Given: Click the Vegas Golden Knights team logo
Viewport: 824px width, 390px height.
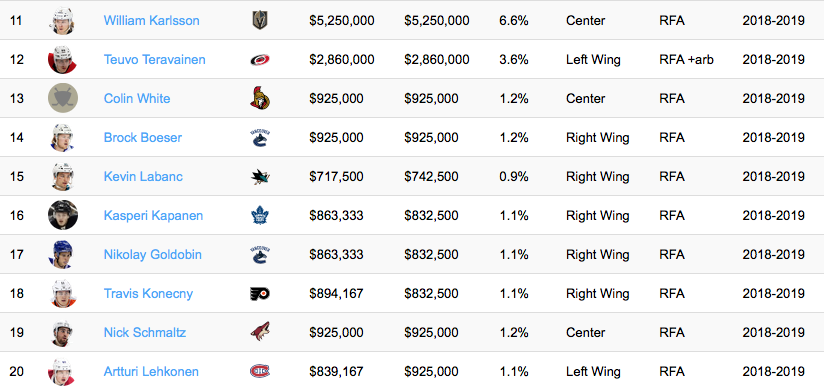Looking at the screenshot, I should click(x=260, y=20).
